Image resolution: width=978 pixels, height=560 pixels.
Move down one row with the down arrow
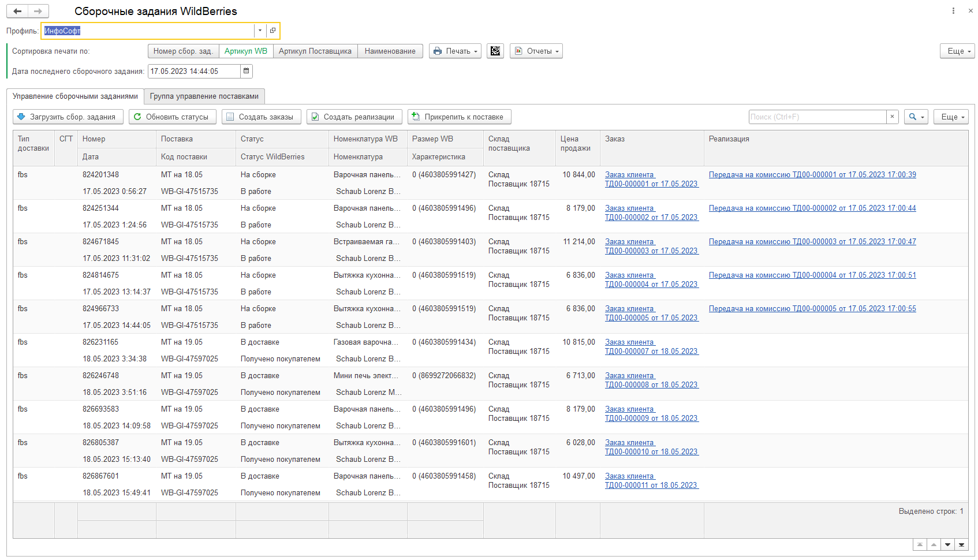(x=947, y=544)
